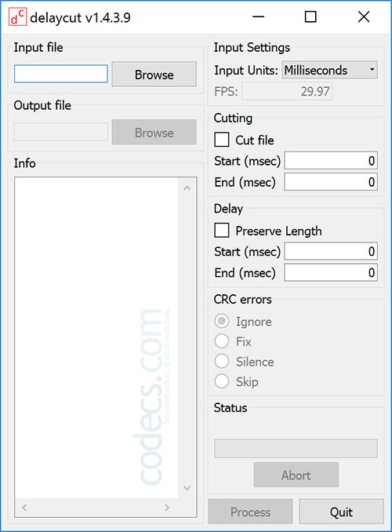This screenshot has width=392, height=532.
Task: Browse for an input file
Action: [x=154, y=75]
